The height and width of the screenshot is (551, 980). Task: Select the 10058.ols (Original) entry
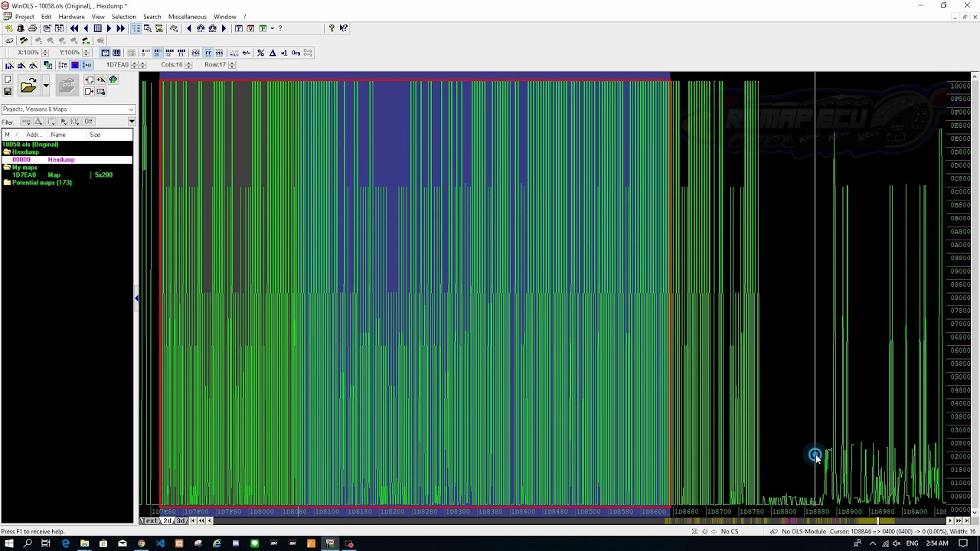point(31,145)
